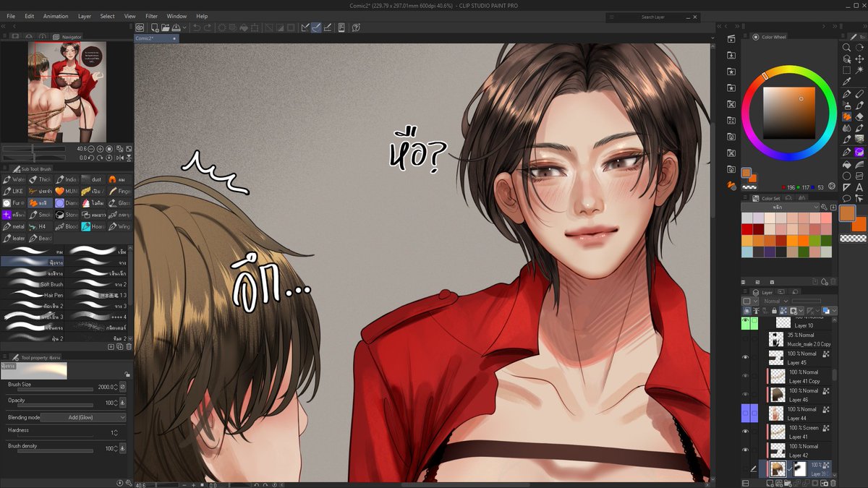Select the rectangular Selection tool

pos(847,71)
